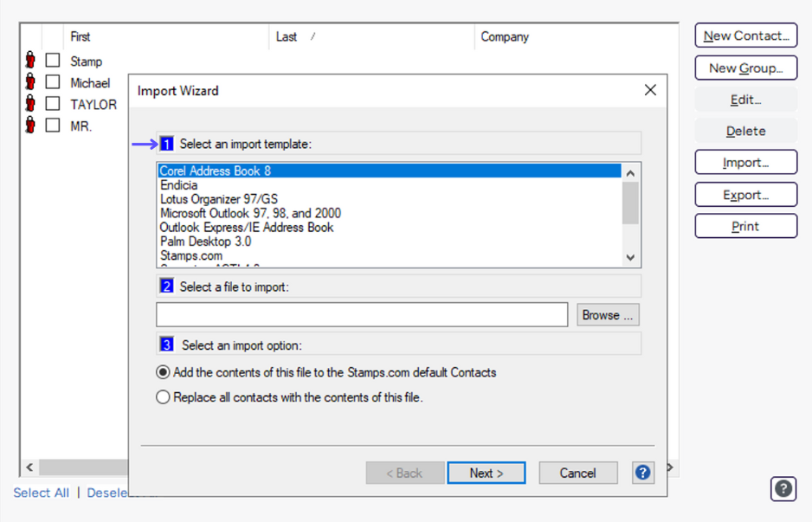Select Outlook Express/IE Address Book template
The height and width of the screenshot is (522, 812).
point(389,228)
